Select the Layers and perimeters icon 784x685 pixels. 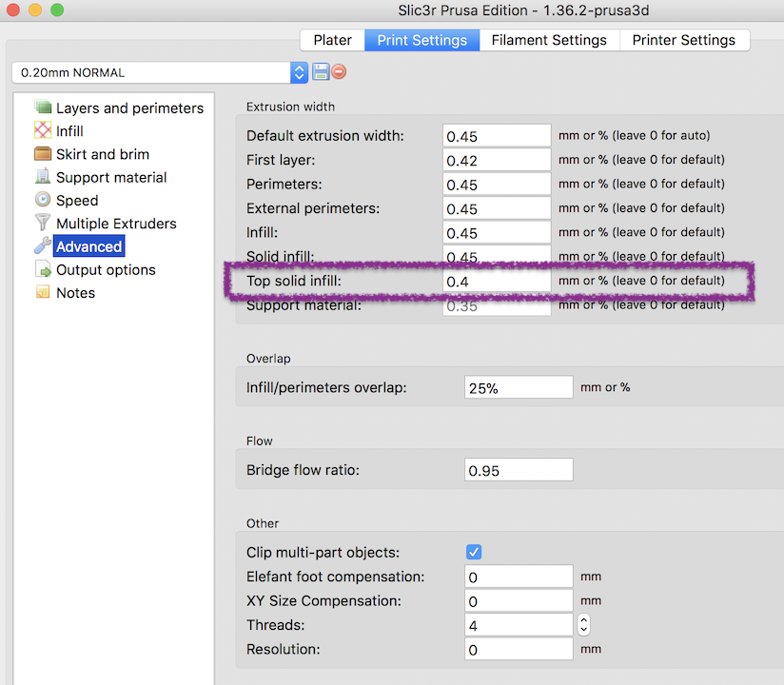(x=43, y=108)
